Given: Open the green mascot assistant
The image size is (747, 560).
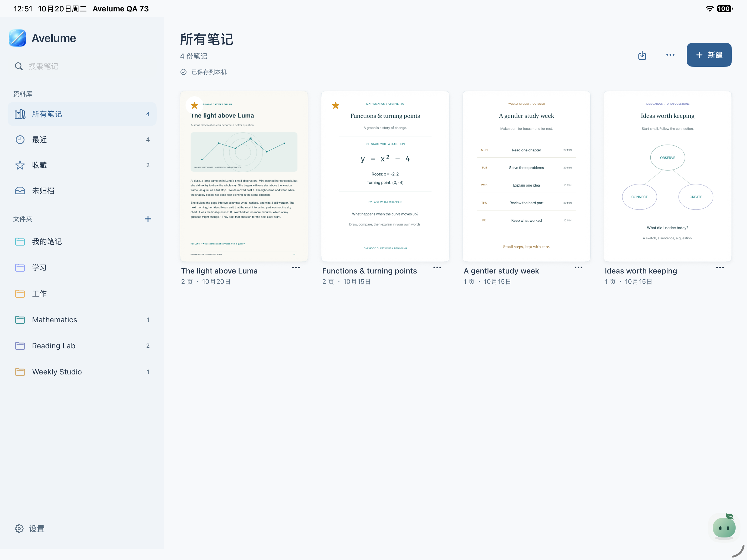Looking at the screenshot, I should coord(724,527).
